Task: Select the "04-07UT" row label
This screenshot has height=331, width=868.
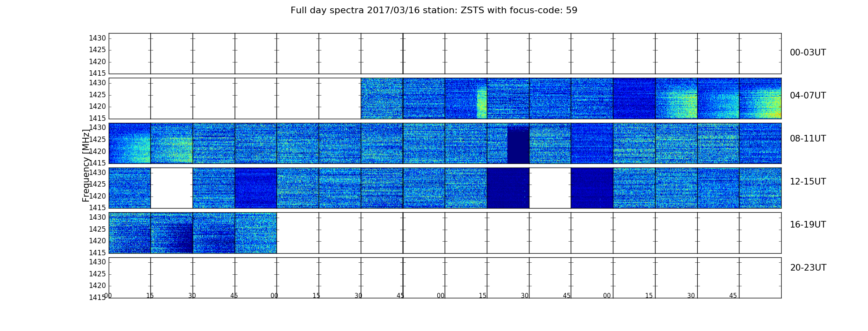Action: (808, 96)
